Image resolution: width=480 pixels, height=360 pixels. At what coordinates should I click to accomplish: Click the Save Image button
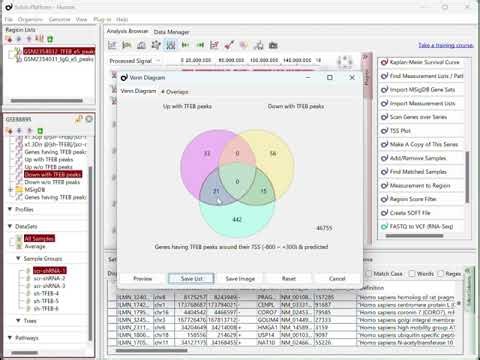coord(240,278)
